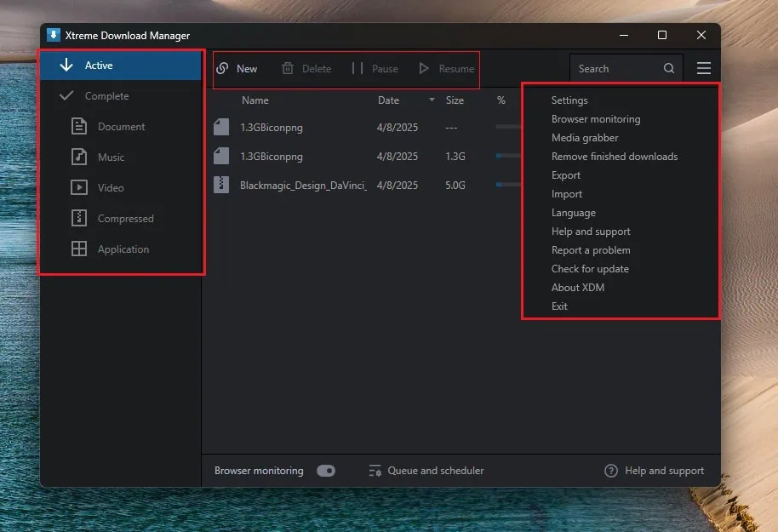Screen dimensions: 778x532
Task: Click the Complete checkmark icon
Action: [x=66, y=95]
